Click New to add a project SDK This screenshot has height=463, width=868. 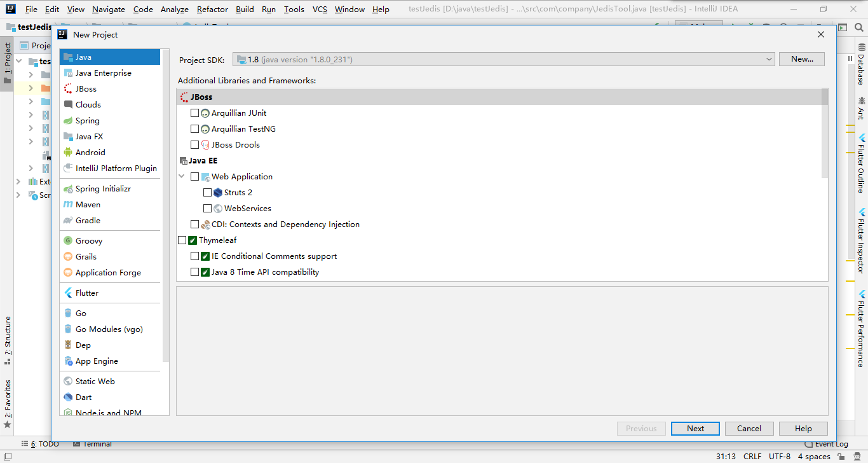tap(801, 59)
